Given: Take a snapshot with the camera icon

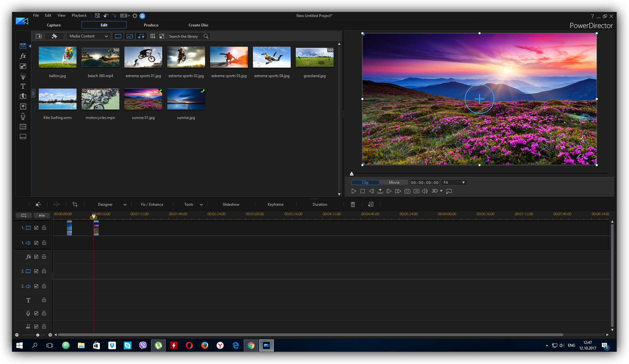Looking at the screenshot, I should click(x=407, y=191).
